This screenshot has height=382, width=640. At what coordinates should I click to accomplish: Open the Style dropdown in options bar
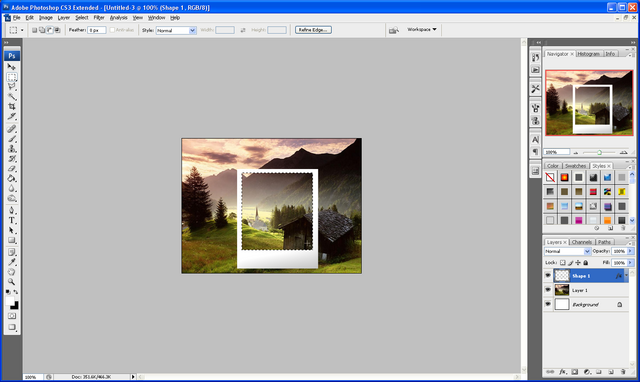click(x=176, y=30)
